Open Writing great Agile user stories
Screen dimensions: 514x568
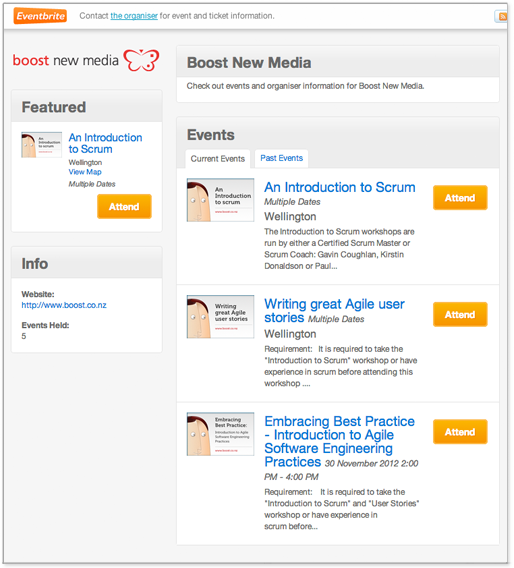(334, 311)
